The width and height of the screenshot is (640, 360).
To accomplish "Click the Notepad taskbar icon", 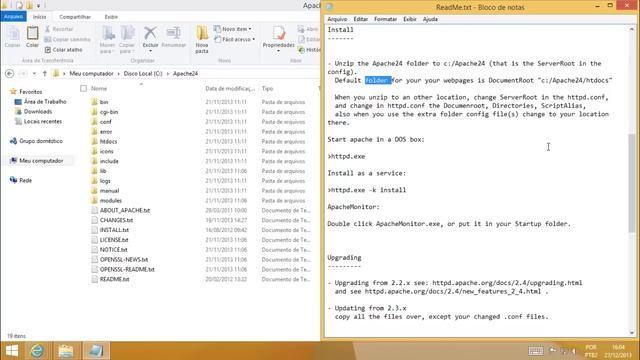I will 96,351.
